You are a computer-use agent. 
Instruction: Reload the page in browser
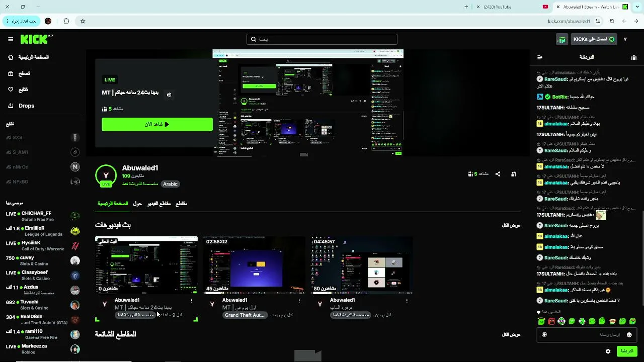(612, 21)
